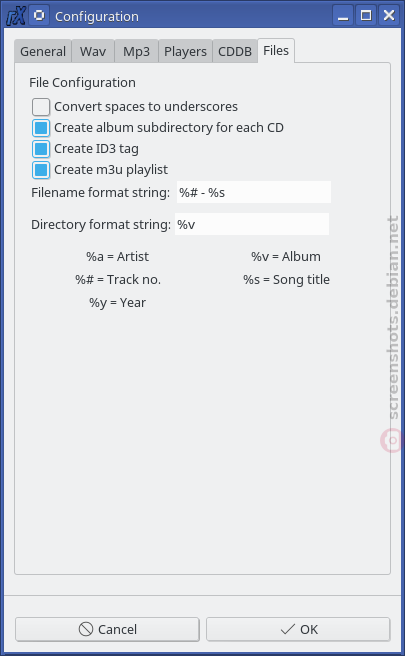
Task: Click the Files tab
Action: pos(276,51)
